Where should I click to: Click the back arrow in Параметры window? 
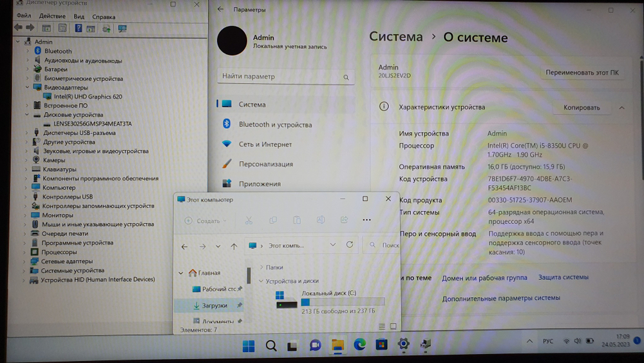(x=220, y=9)
